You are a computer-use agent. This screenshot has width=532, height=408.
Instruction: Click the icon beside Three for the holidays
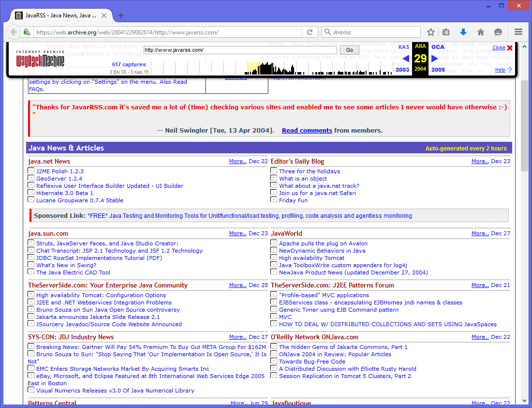(x=273, y=171)
